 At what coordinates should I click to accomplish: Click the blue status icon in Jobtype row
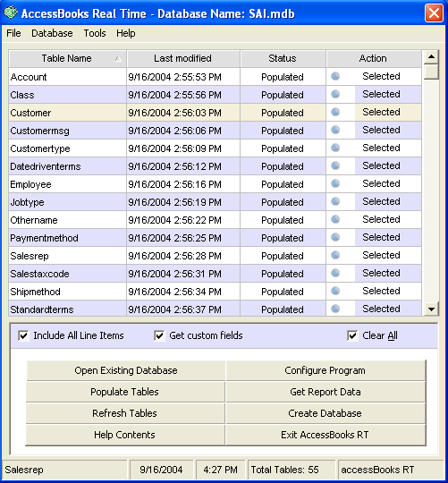coord(335,201)
